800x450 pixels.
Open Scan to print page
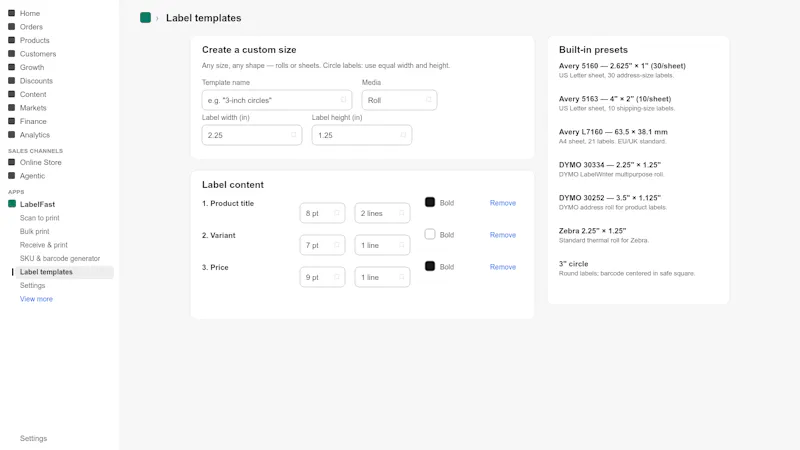(40, 218)
